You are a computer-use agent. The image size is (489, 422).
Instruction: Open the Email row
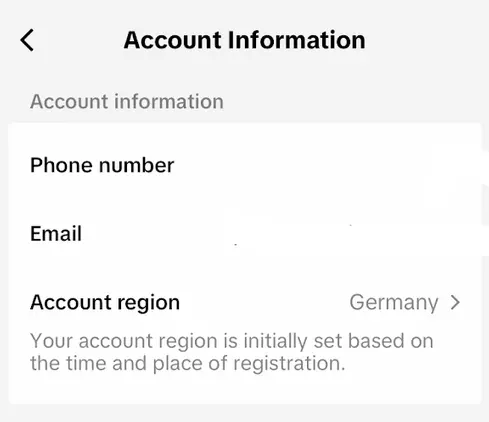tap(245, 233)
